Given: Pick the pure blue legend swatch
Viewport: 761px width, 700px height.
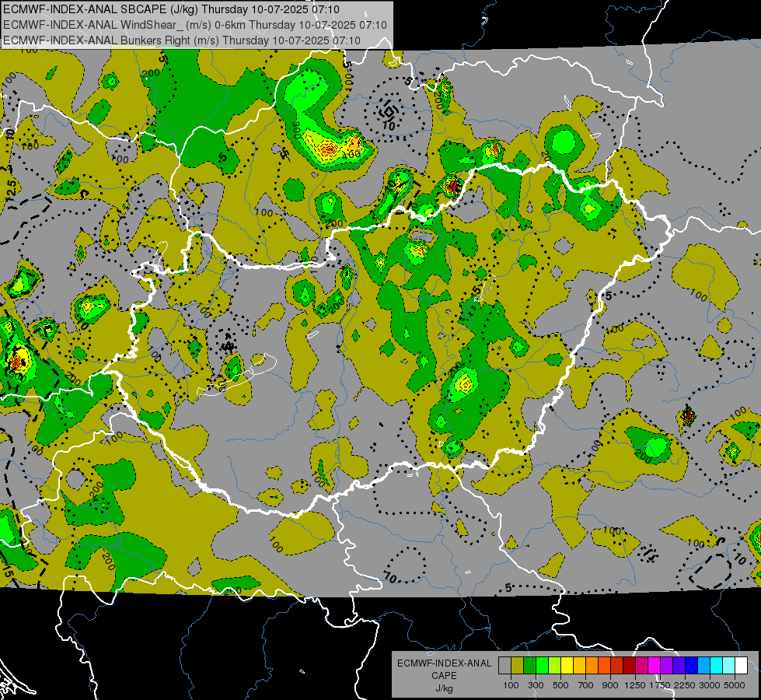Looking at the screenshot, I should (692, 665).
